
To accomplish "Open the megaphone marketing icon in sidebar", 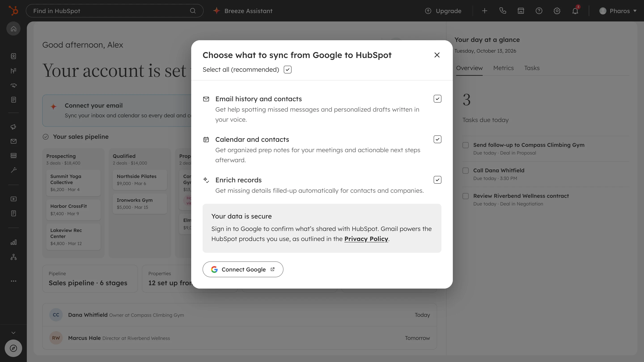I will click(x=13, y=127).
